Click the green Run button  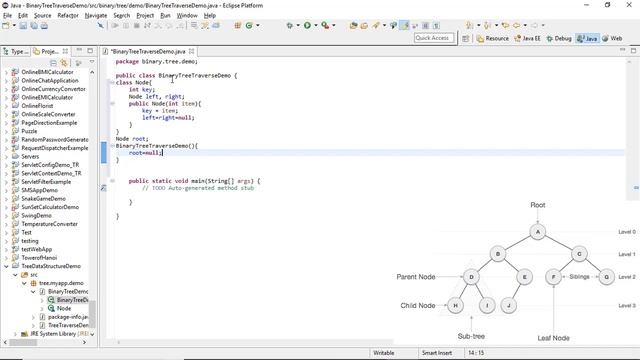[x=307, y=25]
